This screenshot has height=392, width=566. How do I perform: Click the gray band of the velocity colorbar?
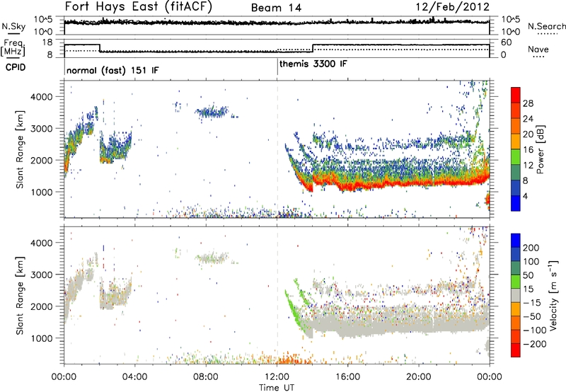[x=516, y=295]
